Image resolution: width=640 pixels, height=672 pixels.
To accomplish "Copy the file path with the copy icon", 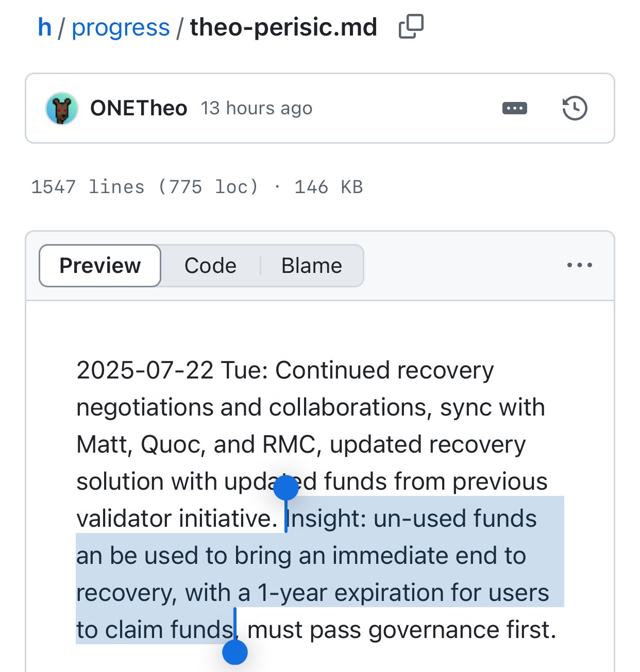I will click(411, 27).
